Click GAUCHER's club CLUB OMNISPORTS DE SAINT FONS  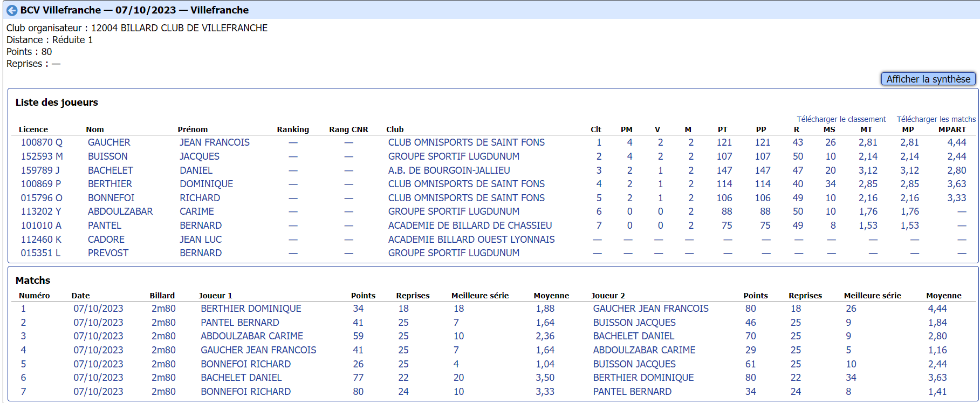click(467, 142)
